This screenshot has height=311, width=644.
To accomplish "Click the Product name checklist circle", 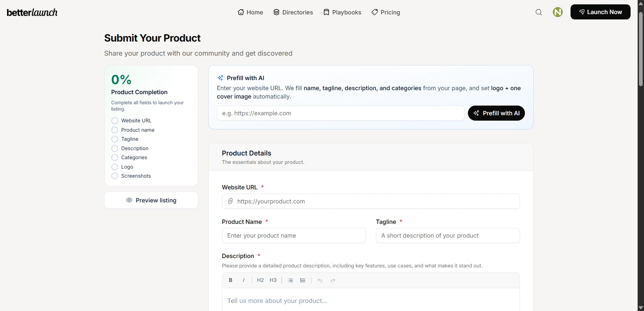I will pos(115,130).
